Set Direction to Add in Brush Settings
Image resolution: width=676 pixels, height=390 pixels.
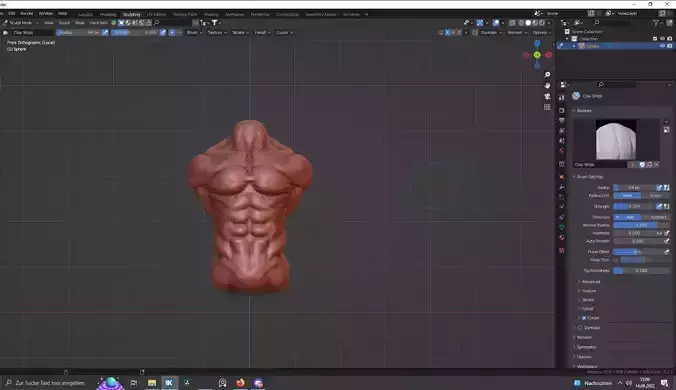(627, 217)
